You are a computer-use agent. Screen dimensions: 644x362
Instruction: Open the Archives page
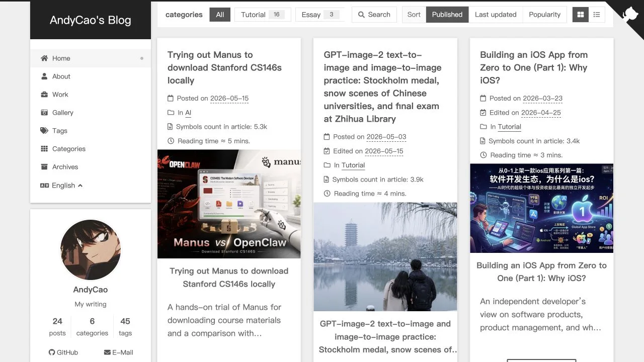coord(91,167)
